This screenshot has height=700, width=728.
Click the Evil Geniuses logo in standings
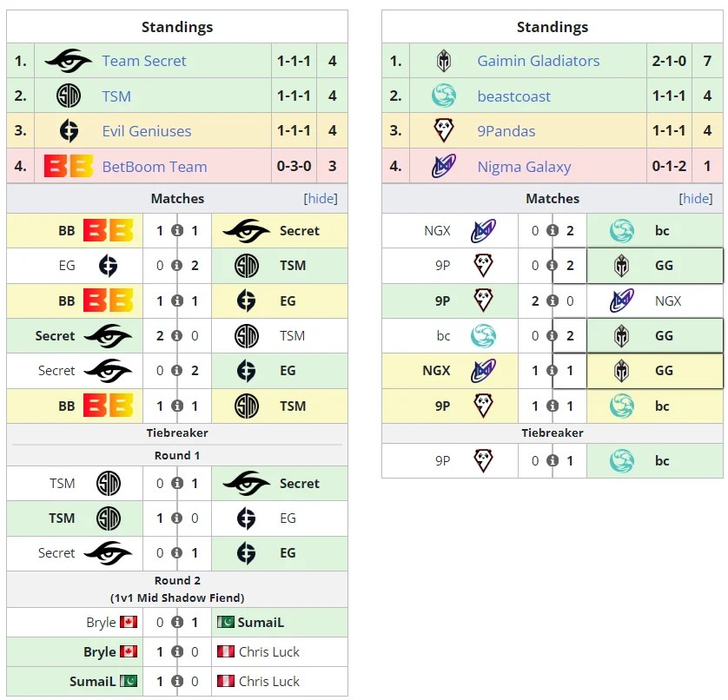(69, 130)
